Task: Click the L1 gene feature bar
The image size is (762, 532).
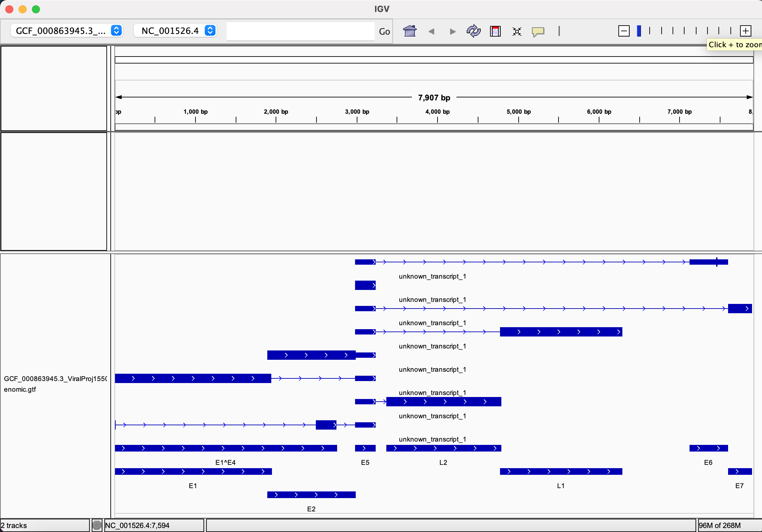Action: [561, 471]
